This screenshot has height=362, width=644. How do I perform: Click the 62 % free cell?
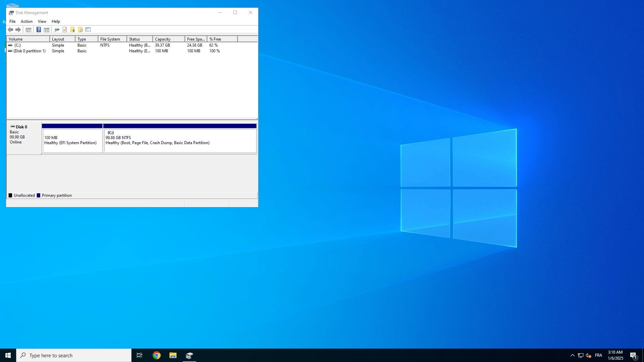[x=213, y=45]
